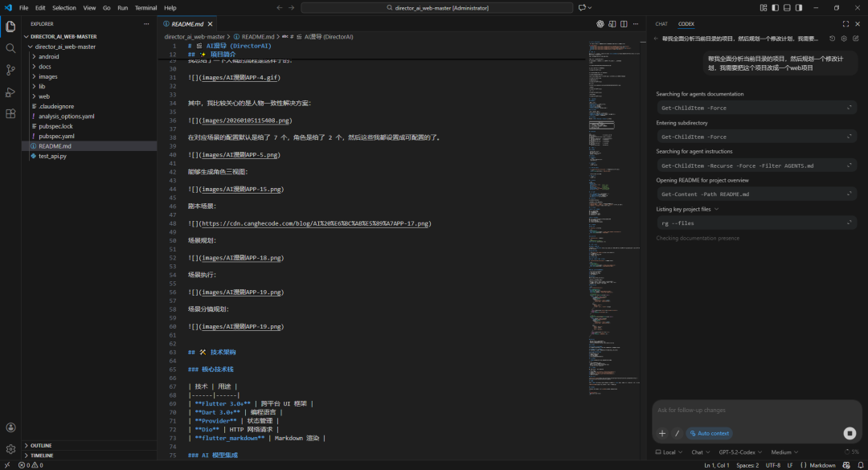Close the Codex side panel
Screen dimensions: 868x470
[x=858, y=24]
